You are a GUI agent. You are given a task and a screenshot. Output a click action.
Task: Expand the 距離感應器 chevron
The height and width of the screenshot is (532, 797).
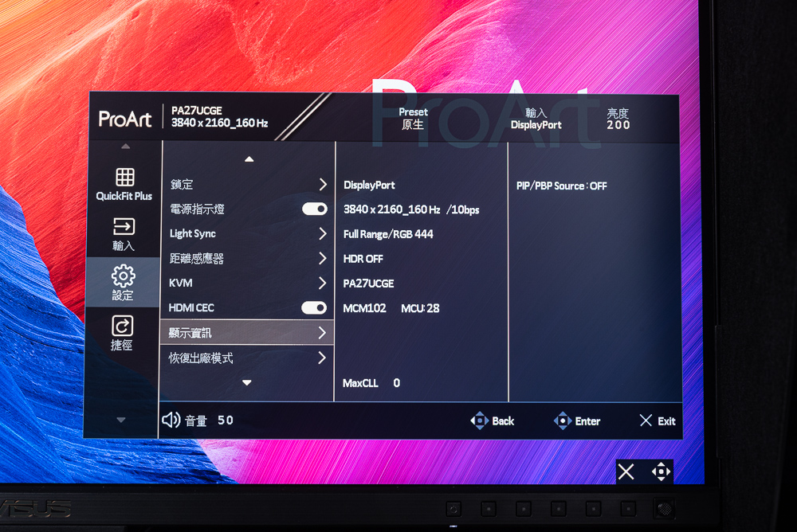(322, 258)
